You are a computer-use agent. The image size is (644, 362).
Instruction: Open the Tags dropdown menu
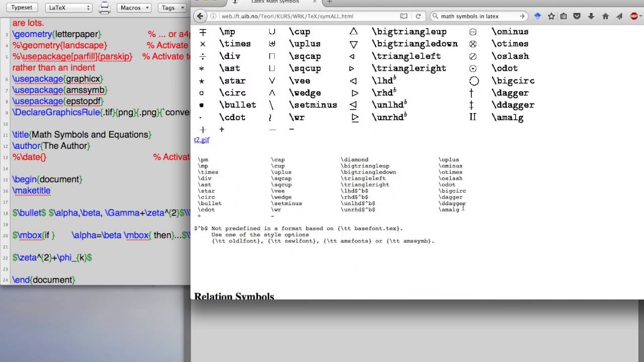[172, 8]
